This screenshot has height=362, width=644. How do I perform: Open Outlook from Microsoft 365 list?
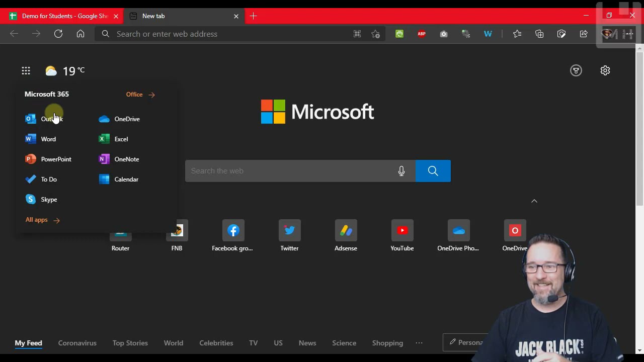click(x=44, y=119)
